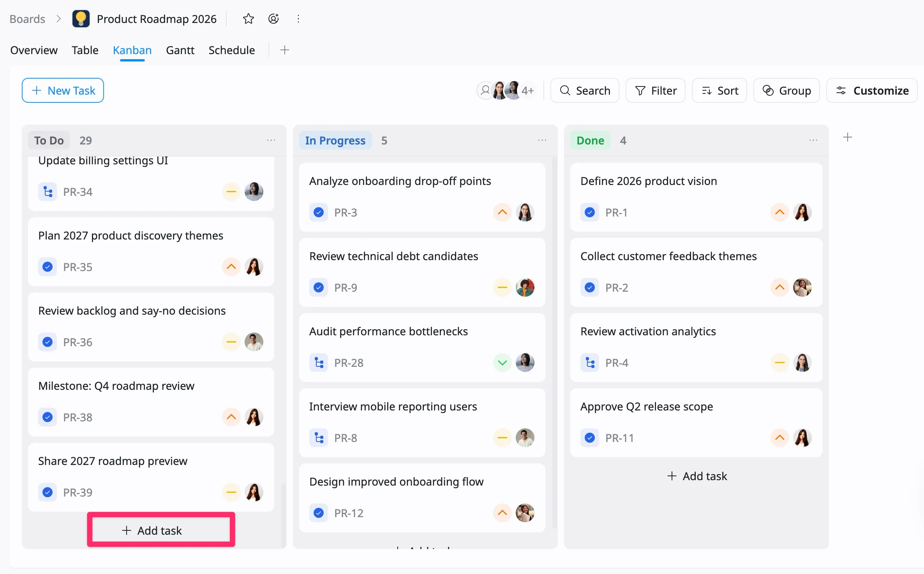Viewport: 924px width, 574px height.
Task: Click the Product Roadmap 2026 title
Action: point(157,19)
